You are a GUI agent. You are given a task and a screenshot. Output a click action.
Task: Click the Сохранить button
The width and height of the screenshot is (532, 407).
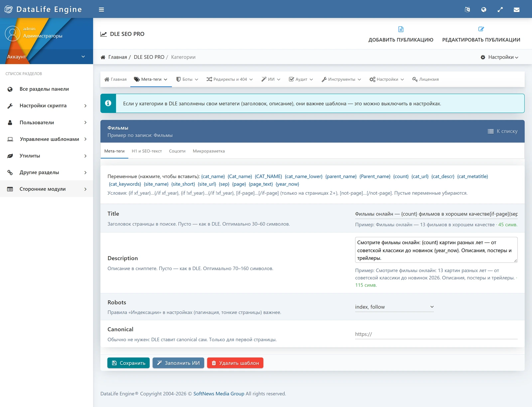pos(128,363)
